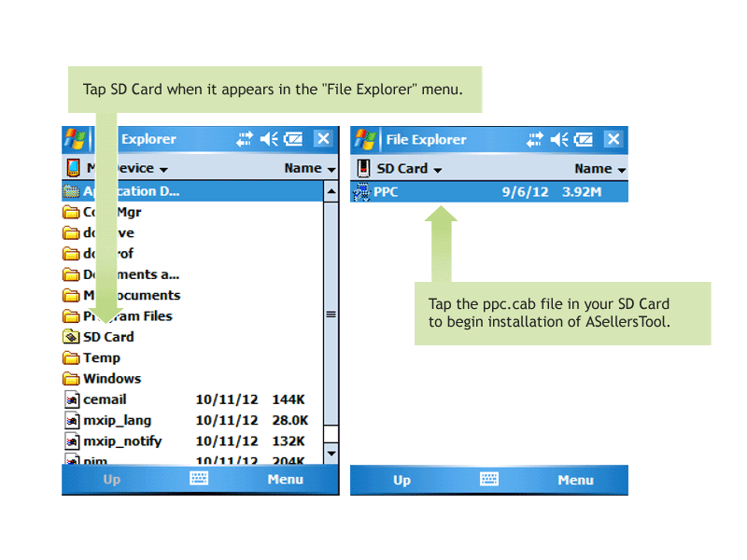
Task: Tap the device icon beside My Device dropdown
Action: tap(73, 168)
